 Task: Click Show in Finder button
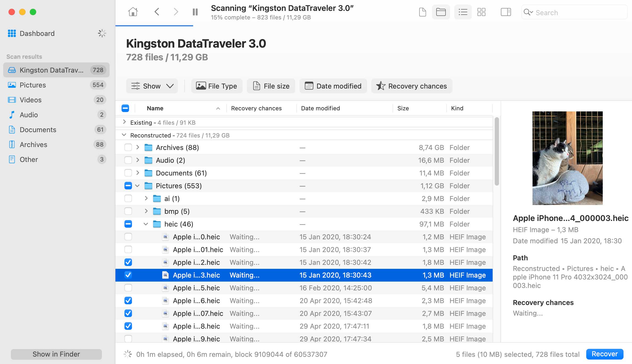[56, 354]
